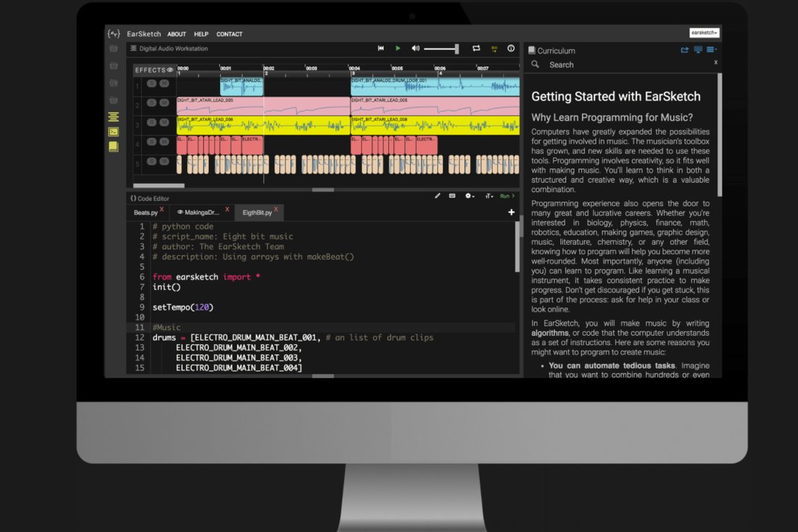Open the curriculum table of contents dropdown
Viewport: 798px width, 532px height.
click(712, 50)
